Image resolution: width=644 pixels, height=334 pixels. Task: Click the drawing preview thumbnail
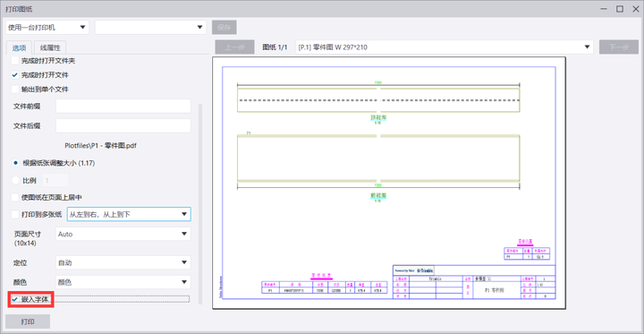pos(389,183)
